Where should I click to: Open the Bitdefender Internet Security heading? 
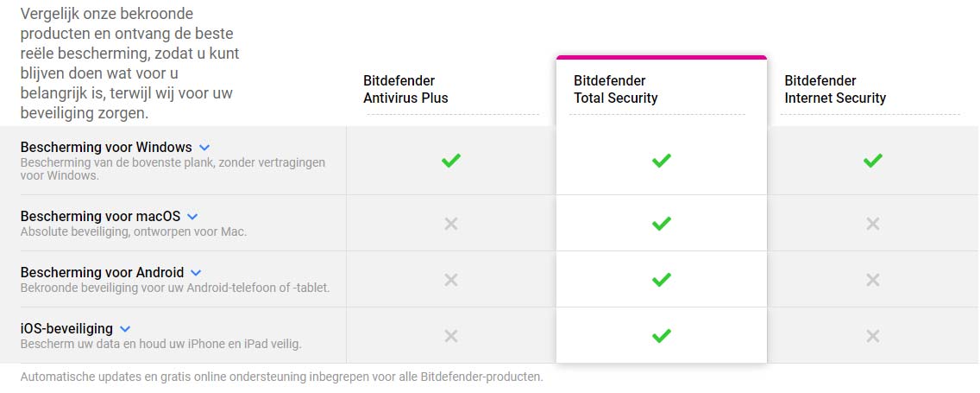[x=834, y=90]
